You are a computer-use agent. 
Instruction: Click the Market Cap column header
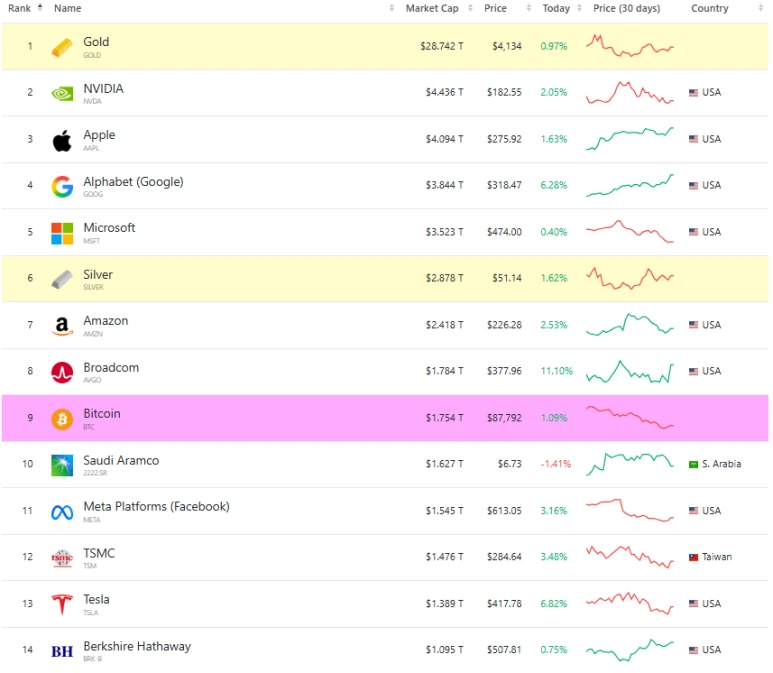click(432, 8)
